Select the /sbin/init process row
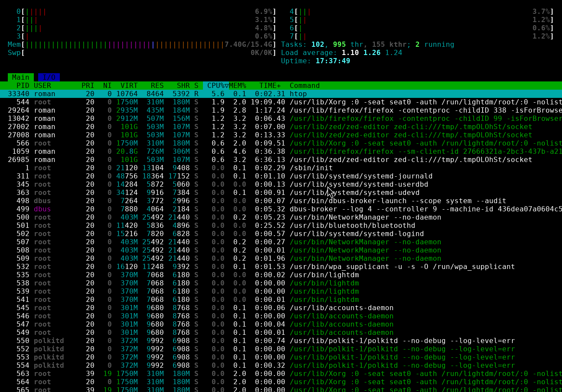The image size is (562, 392). click(173, 168)
